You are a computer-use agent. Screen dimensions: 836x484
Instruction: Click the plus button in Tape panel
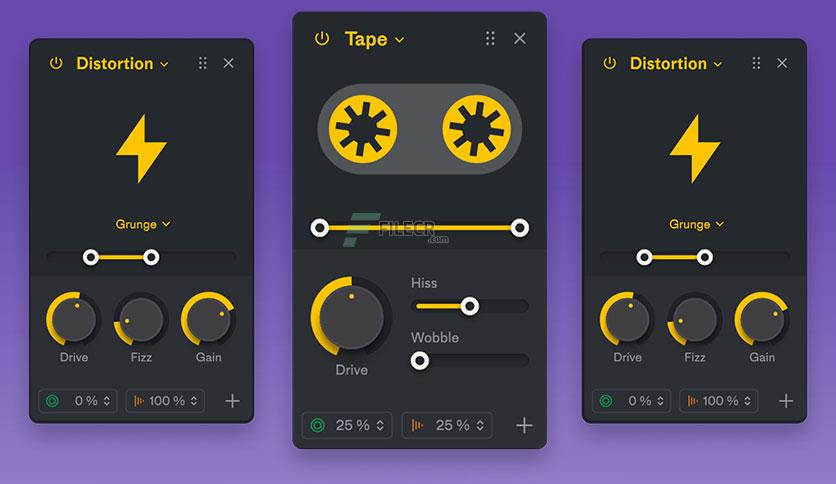tap(525, 425)
